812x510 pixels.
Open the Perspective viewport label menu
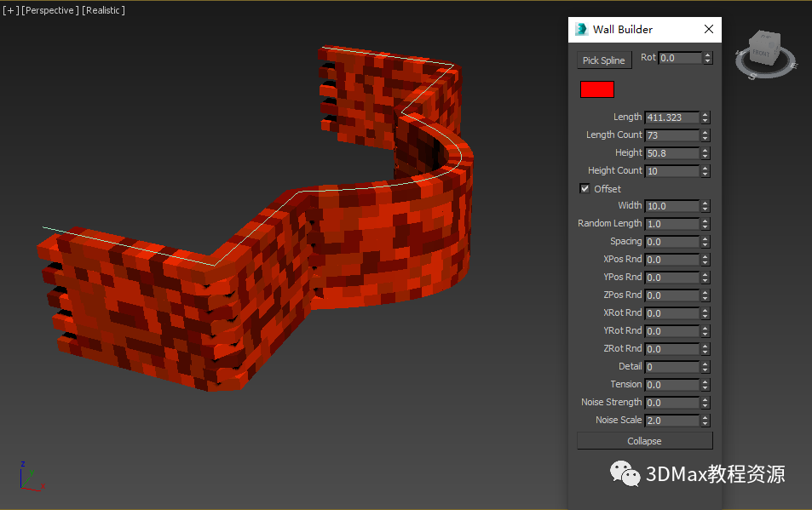[50, 10]
